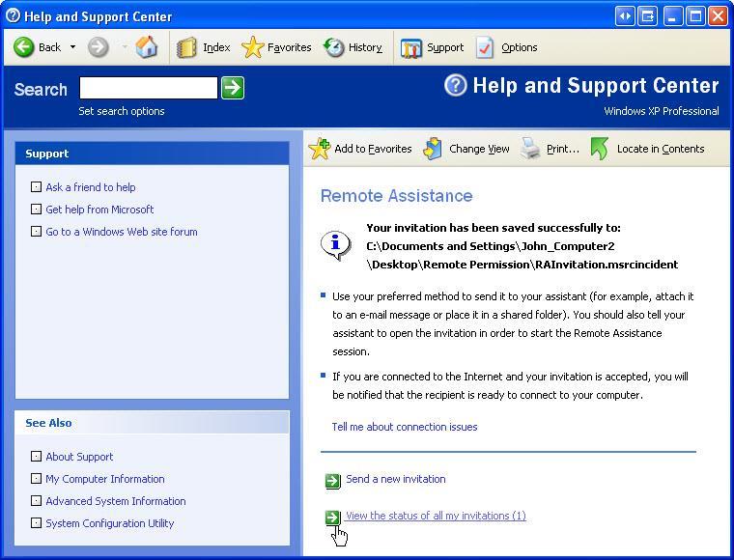Image resolution: width=734 pixels, height=560 pixels.
Task: Maximize the Help and Support Center window
Action: pyautogui.click(x=695, y=16)
